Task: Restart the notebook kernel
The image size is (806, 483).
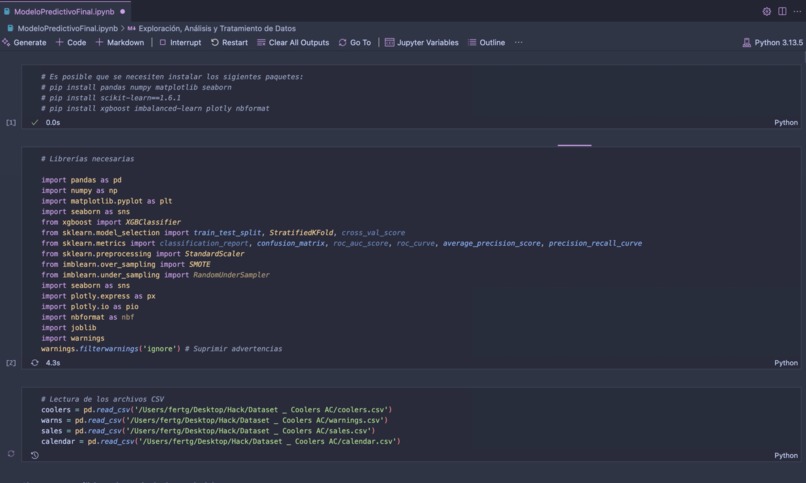Action: 229,43
